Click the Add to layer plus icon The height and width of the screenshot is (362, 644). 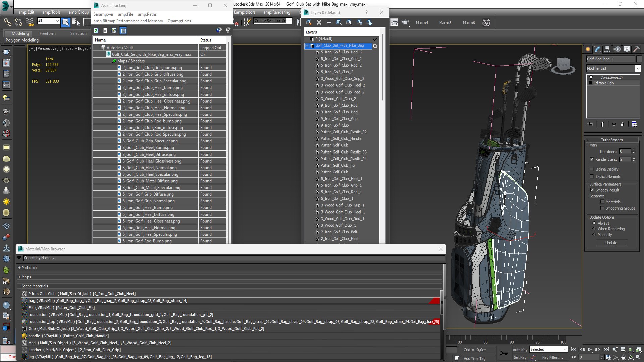[x=329, y=22]
